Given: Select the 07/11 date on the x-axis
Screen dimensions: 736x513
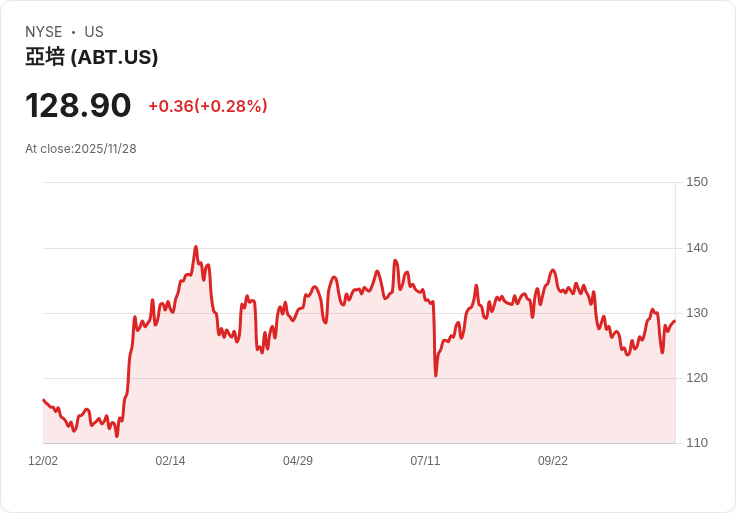Looking at the screenshot, I should tap(425, 461).
